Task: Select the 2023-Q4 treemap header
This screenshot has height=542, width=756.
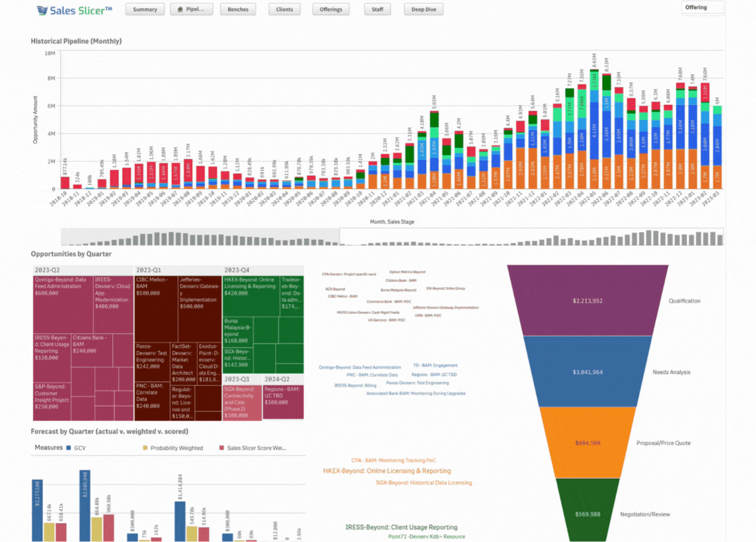Action: (x=263, y=270)
